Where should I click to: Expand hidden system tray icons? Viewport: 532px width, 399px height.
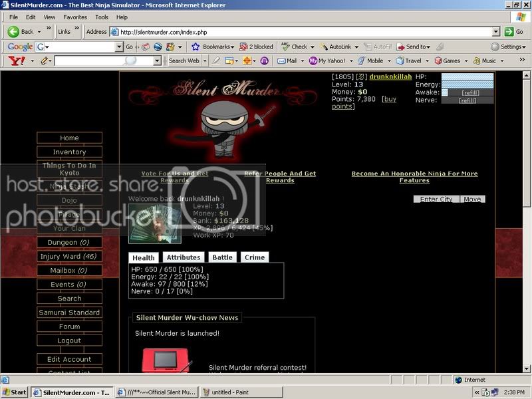477,392
